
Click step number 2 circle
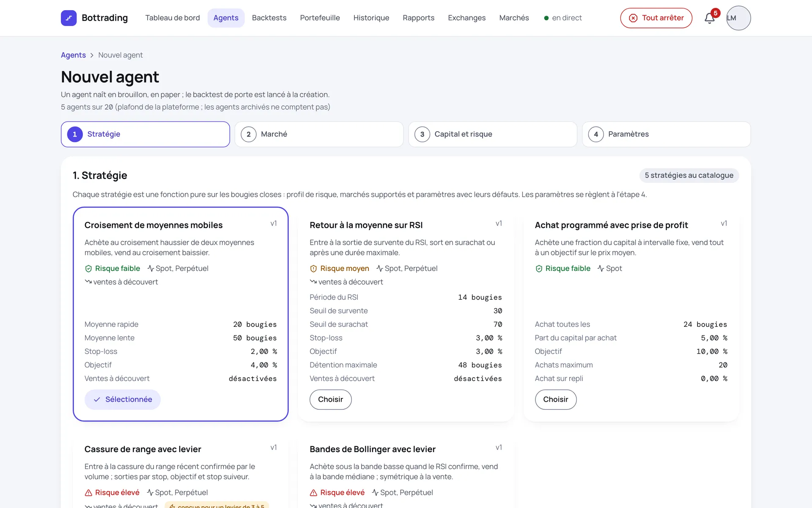click(x=249, y=134)
